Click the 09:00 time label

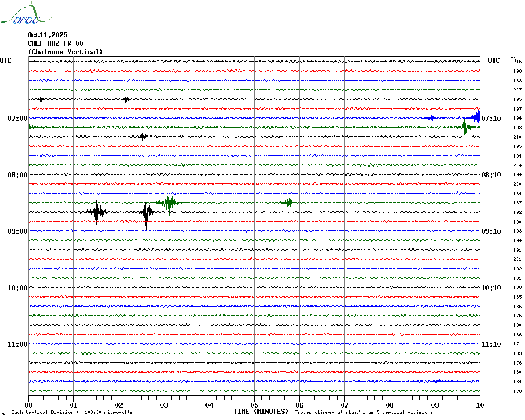click(17, 231)
